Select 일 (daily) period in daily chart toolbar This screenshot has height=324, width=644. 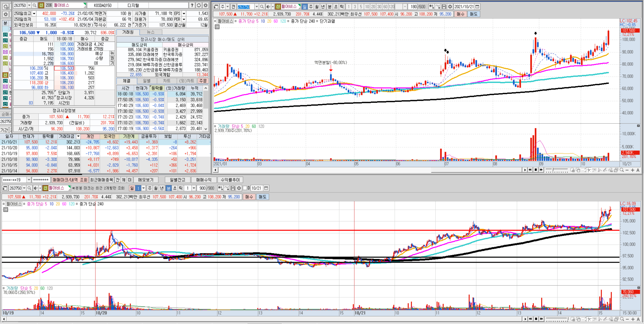304,7
